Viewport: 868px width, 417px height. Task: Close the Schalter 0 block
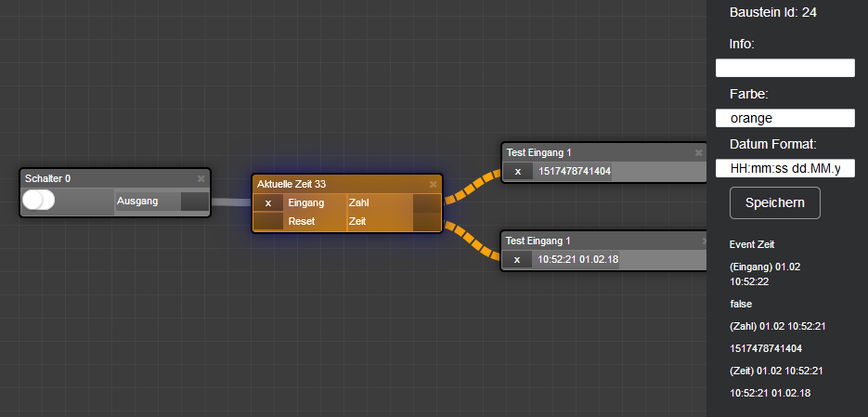point(201,178)
